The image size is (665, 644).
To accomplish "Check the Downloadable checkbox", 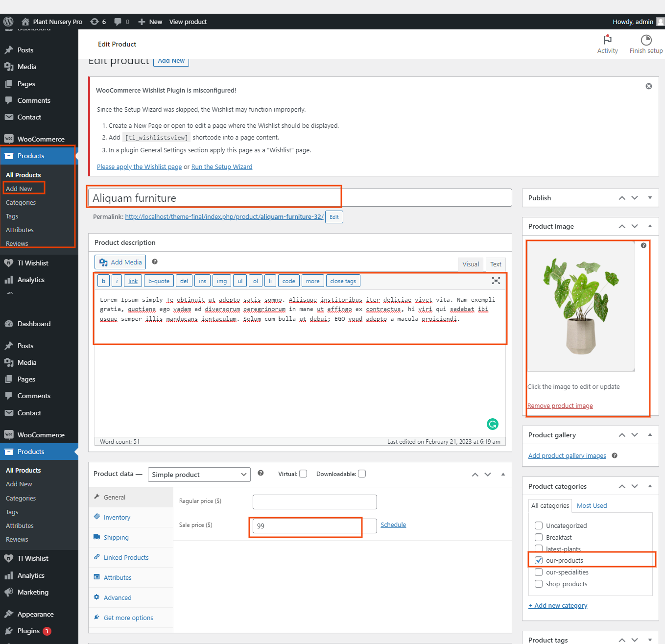I will point(362,474).
